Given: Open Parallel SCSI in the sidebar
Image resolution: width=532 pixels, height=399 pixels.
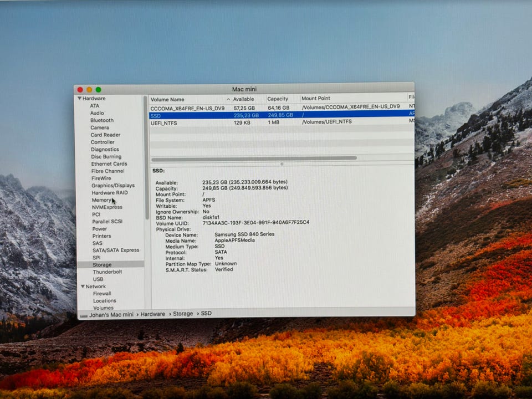Looking at the screenshot, I should click(107, 222).
